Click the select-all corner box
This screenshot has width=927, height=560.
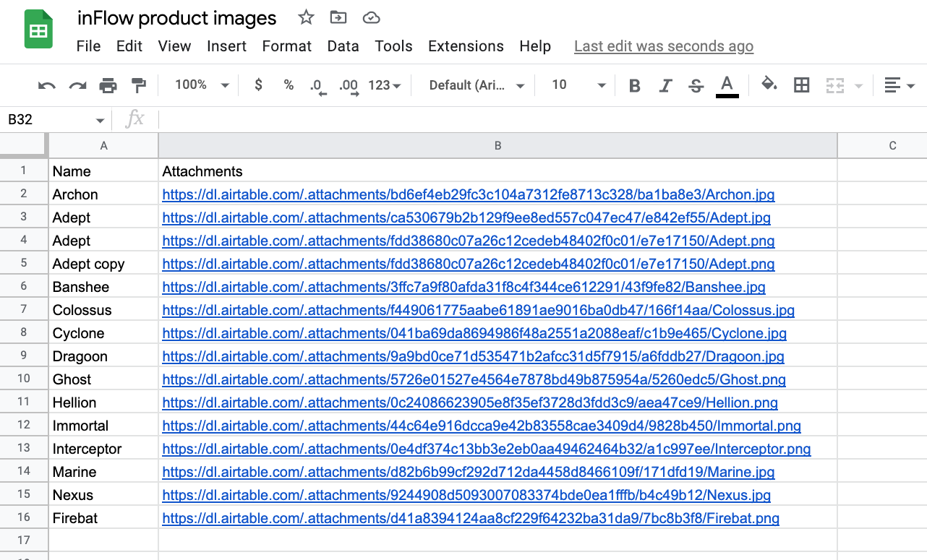coord(24,146)
